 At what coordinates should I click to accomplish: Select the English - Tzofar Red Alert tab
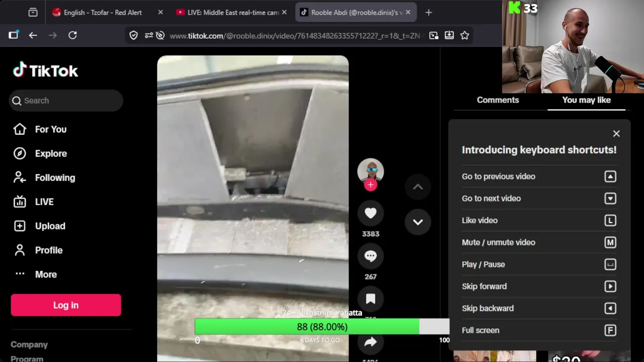coord(108,13)
